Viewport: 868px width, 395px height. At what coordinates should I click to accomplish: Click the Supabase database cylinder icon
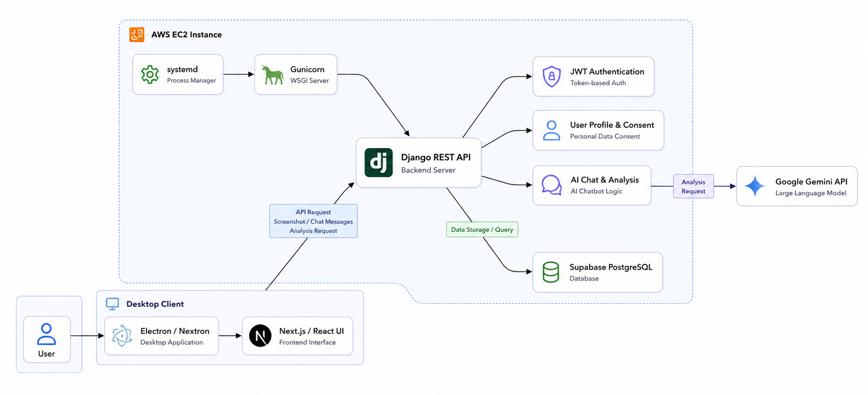[x=551, y=272]
